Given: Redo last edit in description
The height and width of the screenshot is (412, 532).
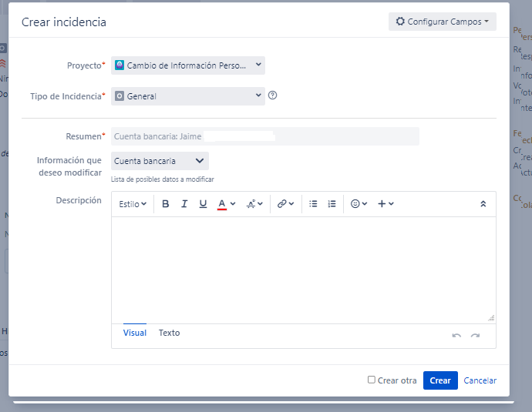Looking at the screenshot, I should pos(475,336).
